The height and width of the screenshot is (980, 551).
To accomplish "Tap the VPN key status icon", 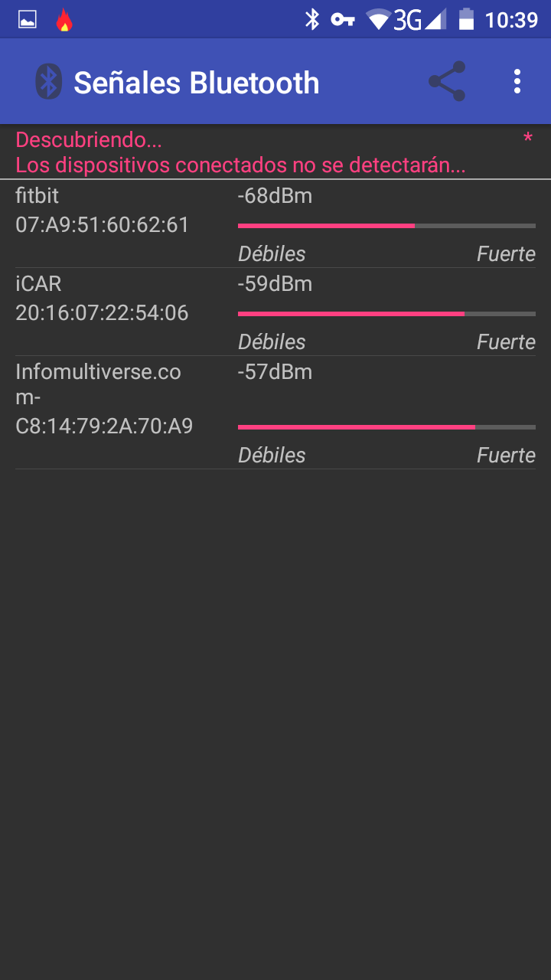I will (342, 19).
